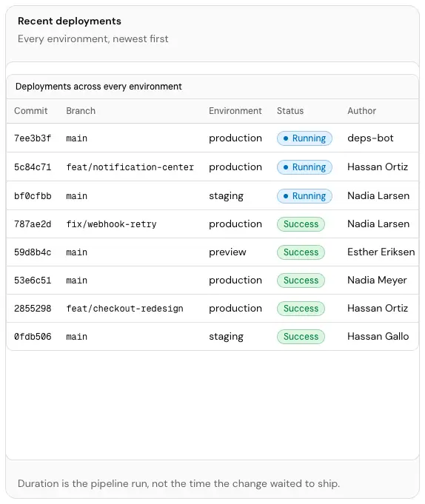Click the Success badge for commit 53e6c51
425x504 pixels.
click(301, 280)
